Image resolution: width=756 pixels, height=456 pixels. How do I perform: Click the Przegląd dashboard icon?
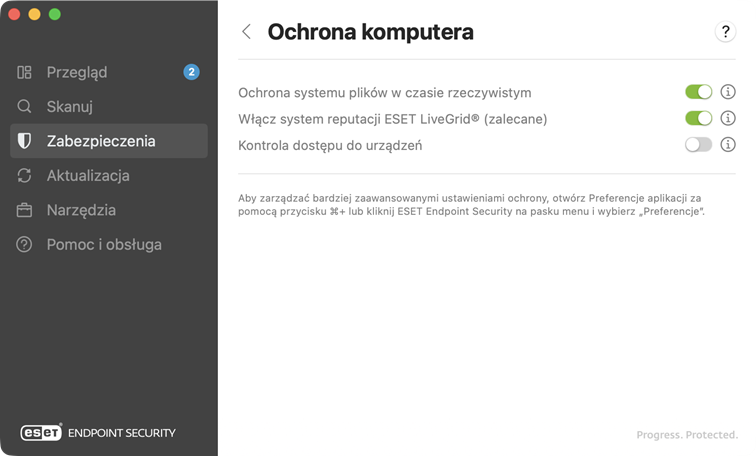tap(25, 72)
